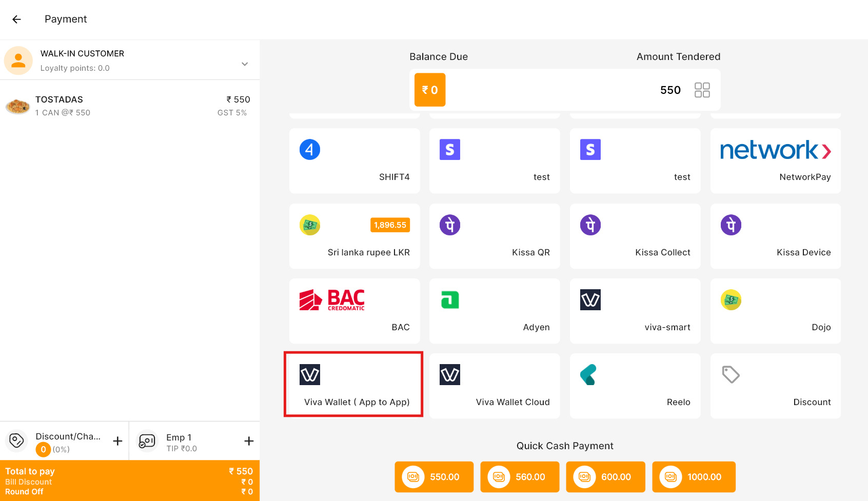Click the Bill Discount row
This screenshot has width=868, height=501.
(x=130, y=482)
